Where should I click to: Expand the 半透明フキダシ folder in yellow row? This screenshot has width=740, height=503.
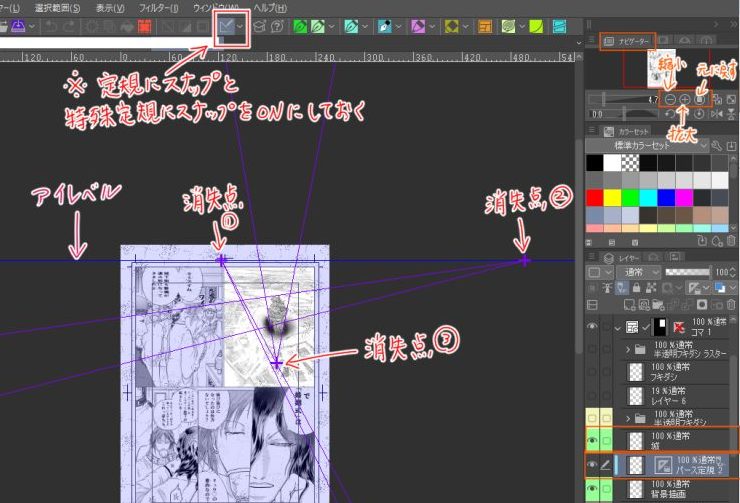point(628,419)
